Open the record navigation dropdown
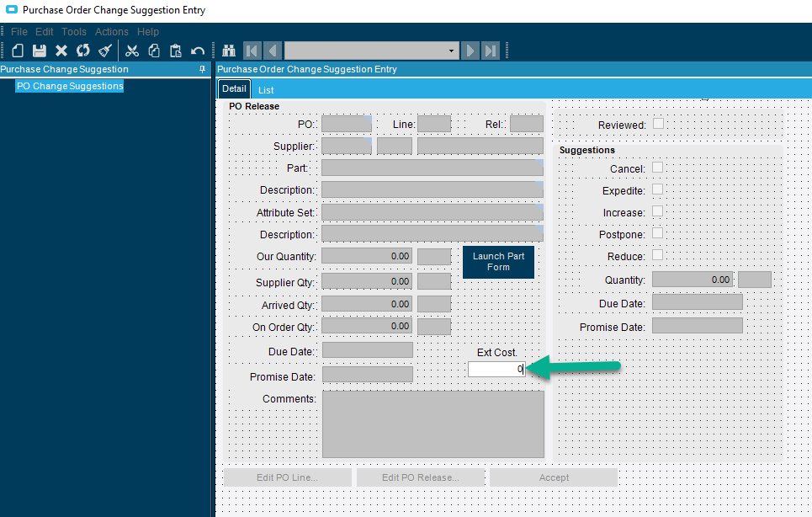 coord(451,51)
